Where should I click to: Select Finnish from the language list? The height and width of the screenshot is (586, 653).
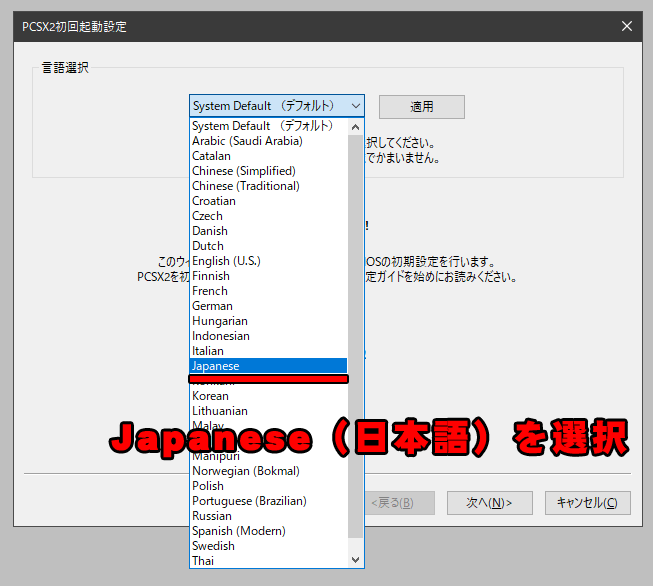click(269, 276)
